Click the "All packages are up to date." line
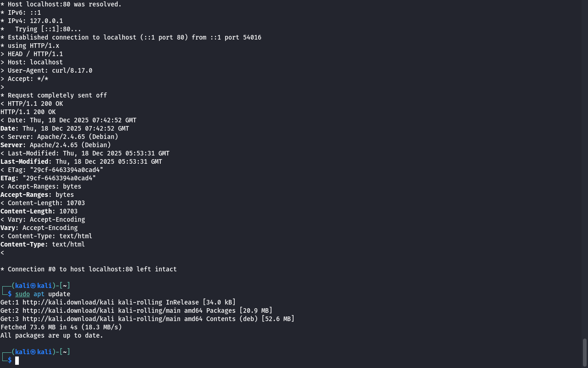This screenshot has width=588, height=368. coord(52,335)
